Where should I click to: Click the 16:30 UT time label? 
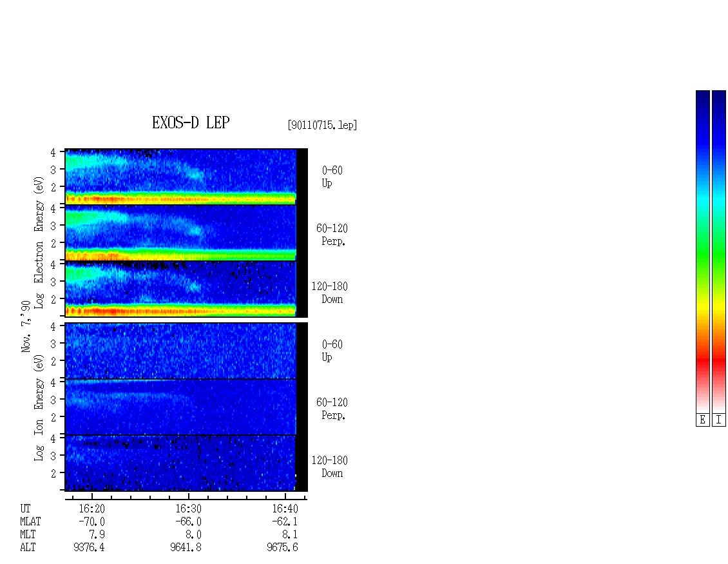(x=188, y=509)
